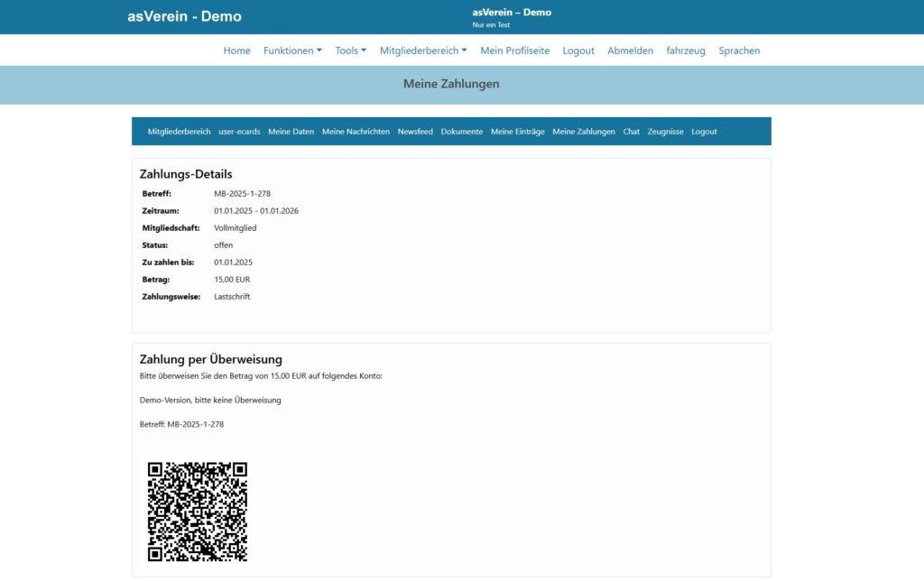Click the asVerein – Demo header title
The height and width of the screenshot is (581, 924).
click(512, 13)
